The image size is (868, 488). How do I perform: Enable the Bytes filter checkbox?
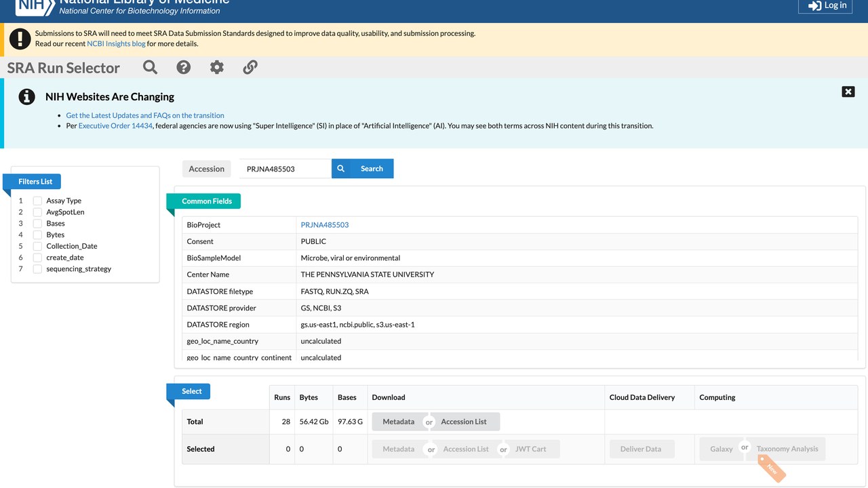coord(37,235)
